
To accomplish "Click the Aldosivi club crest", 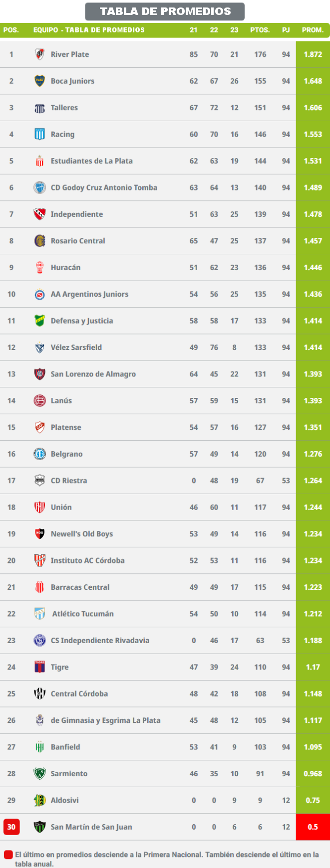I will point(39,800).
